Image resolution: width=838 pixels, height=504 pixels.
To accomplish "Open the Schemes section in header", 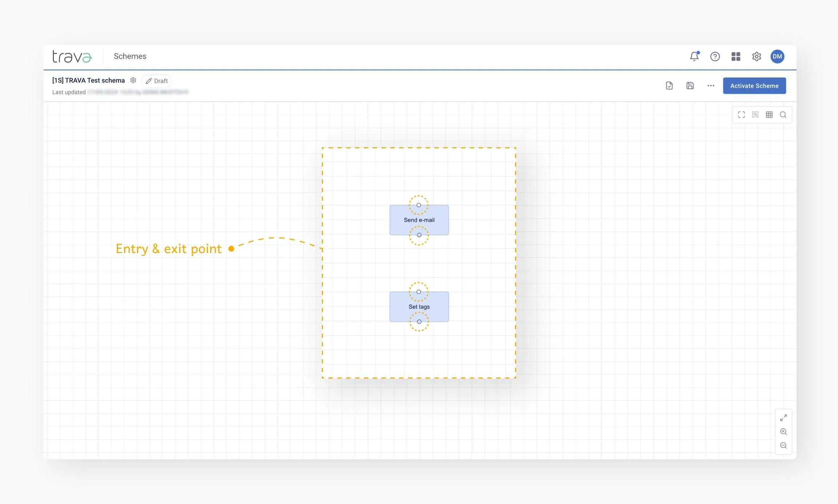I will (x=130, y=56).
